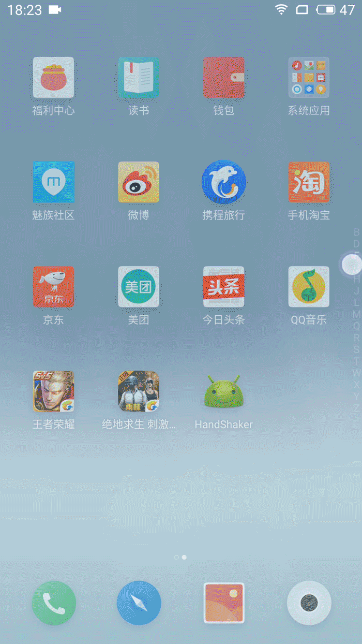Screen dimensions: 362x644
Task: Launch 携程旅行 travel app
Action: tap(224, 182)
